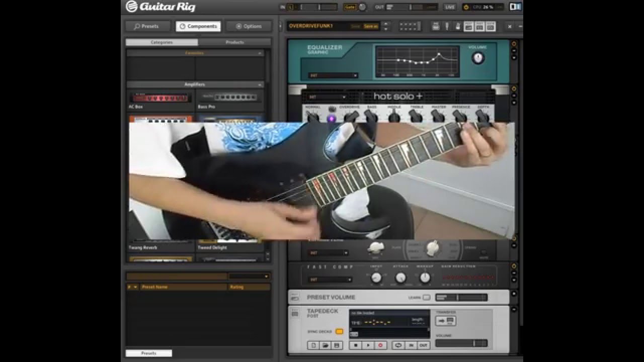Toggle the input Gate button

(x=349, y=7)
